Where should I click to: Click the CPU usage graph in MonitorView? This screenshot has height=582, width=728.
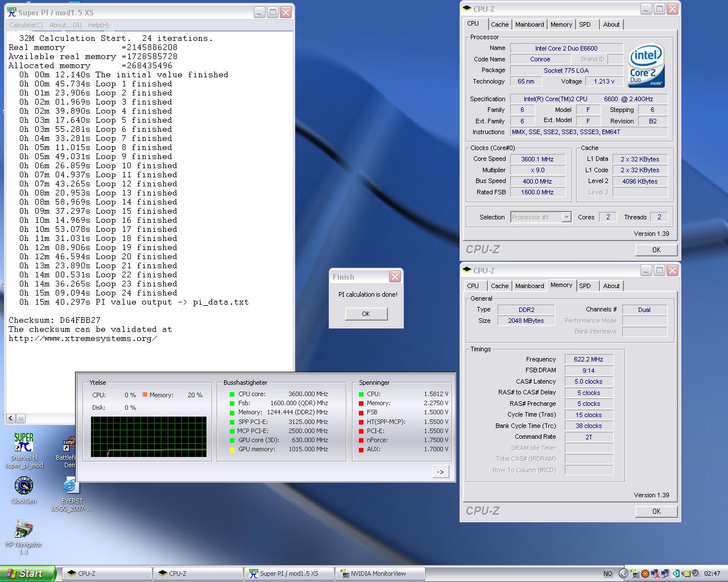(148, 436)
